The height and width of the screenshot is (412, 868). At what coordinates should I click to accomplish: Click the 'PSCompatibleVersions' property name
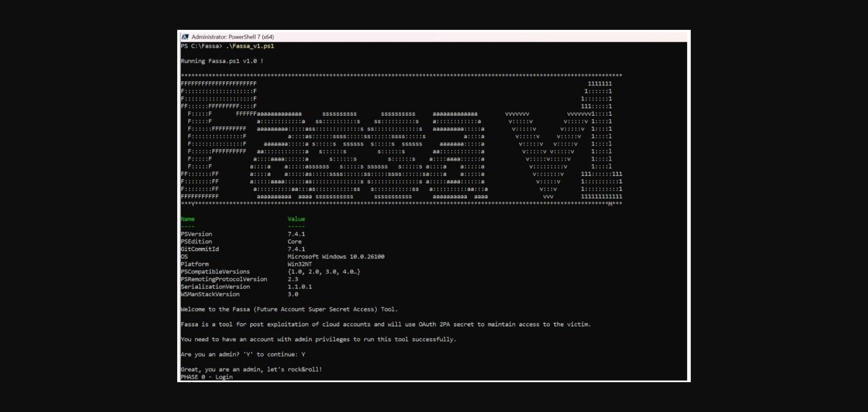[x=215, y=272]
